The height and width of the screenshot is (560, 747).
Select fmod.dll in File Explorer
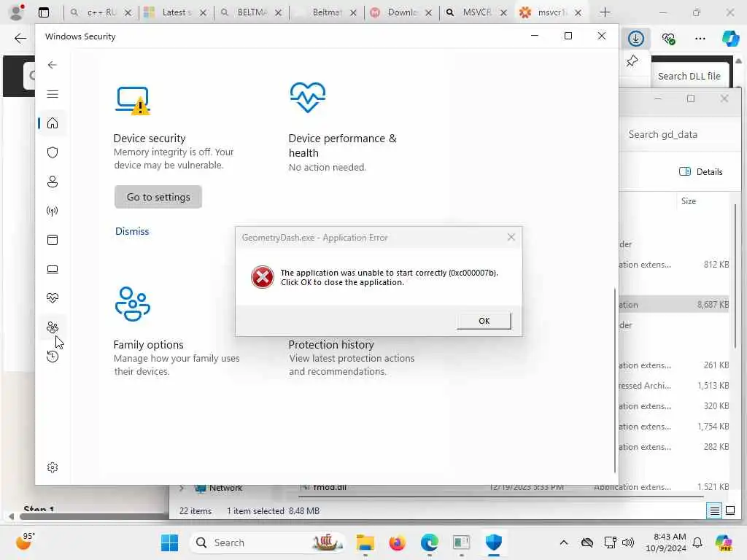[x=330, y=487]
